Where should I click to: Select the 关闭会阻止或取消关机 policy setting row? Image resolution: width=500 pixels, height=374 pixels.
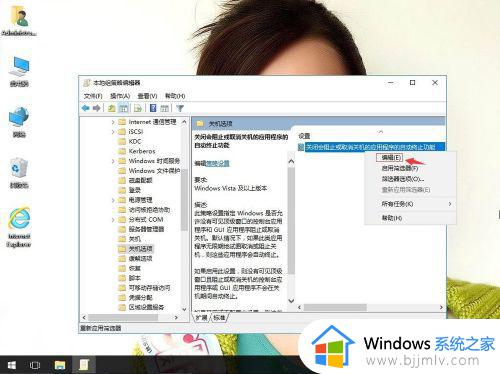pos(371,147)
